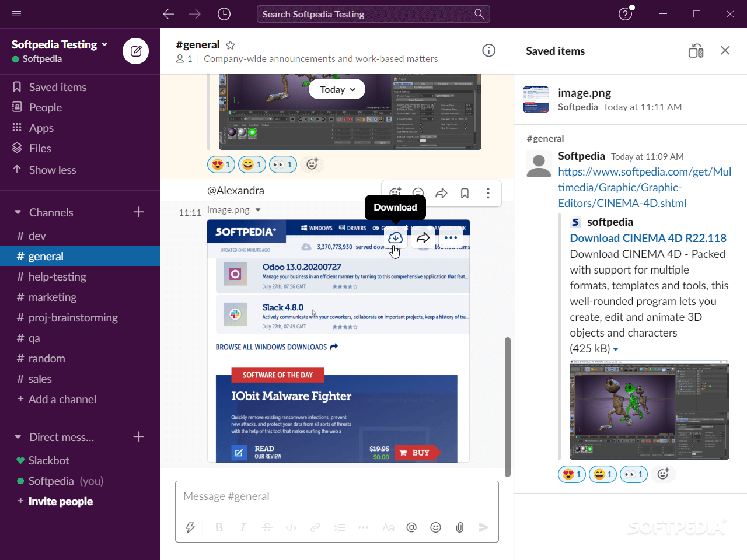Open the Today date jump dropdown
The width and height of the screenshot is (747, 560).
[337, 89]
